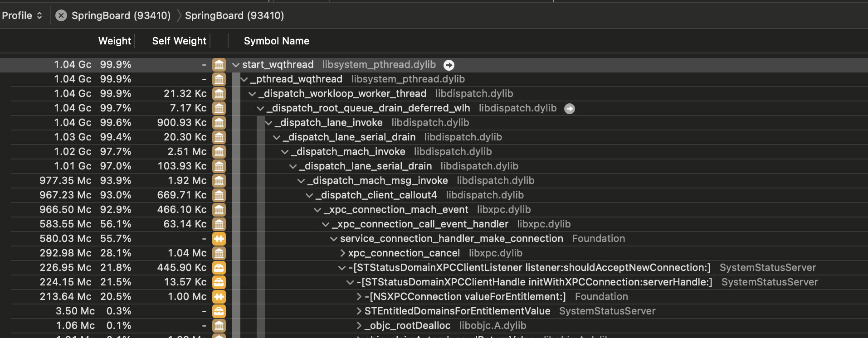868x338 pixels.
Task: Click the library icon for _objc_rootDealloc row
Action: point(219,326)
